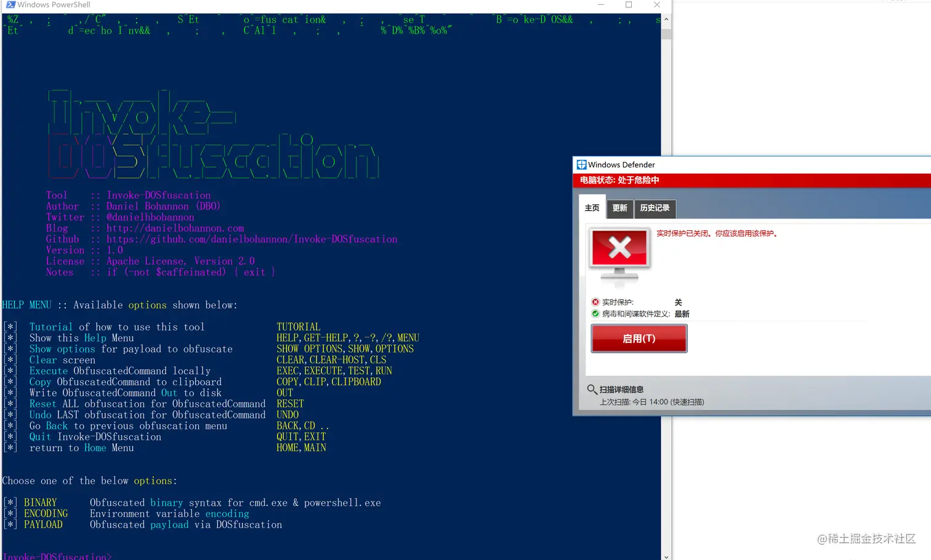This screenshot has width=931, height=560.
Task: Open the 主页 tab in Windows Defender
Action: coord(592,208)
